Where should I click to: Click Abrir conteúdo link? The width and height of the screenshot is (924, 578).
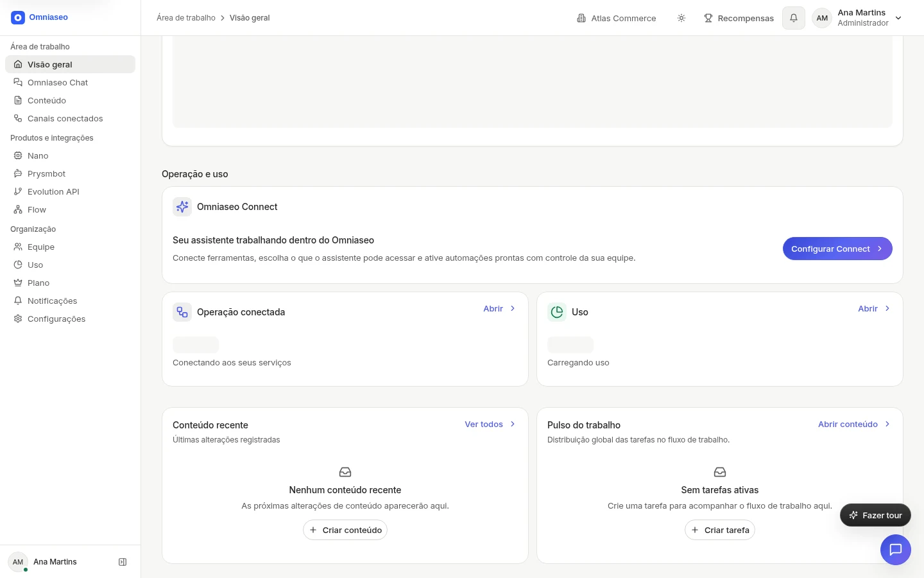(x=854, y=425)
